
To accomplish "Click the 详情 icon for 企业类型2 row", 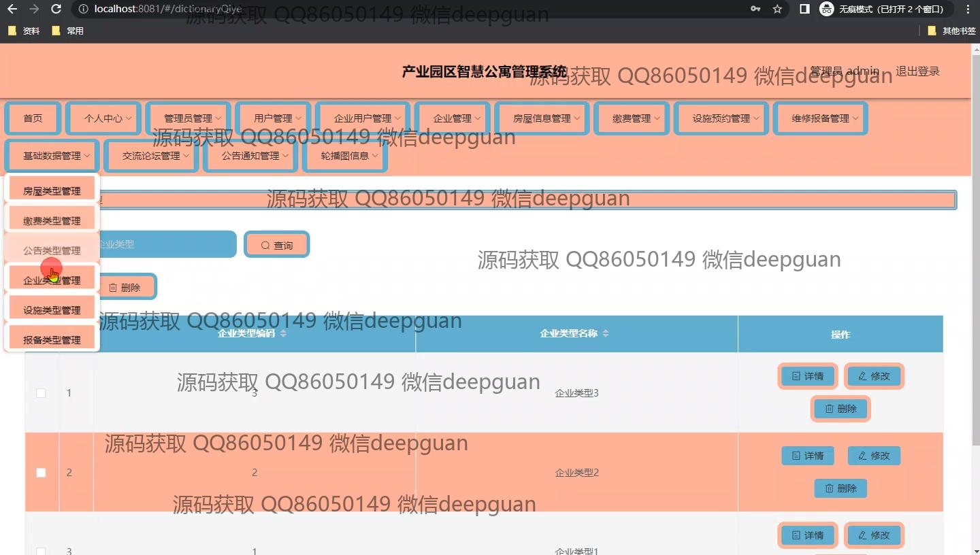I will tap(796, 456).
